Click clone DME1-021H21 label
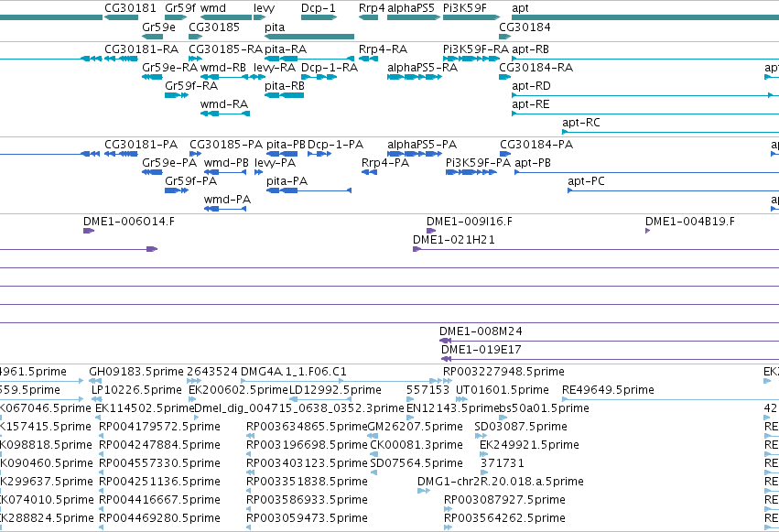Screen dimensions: 779x532 point(454,240)
